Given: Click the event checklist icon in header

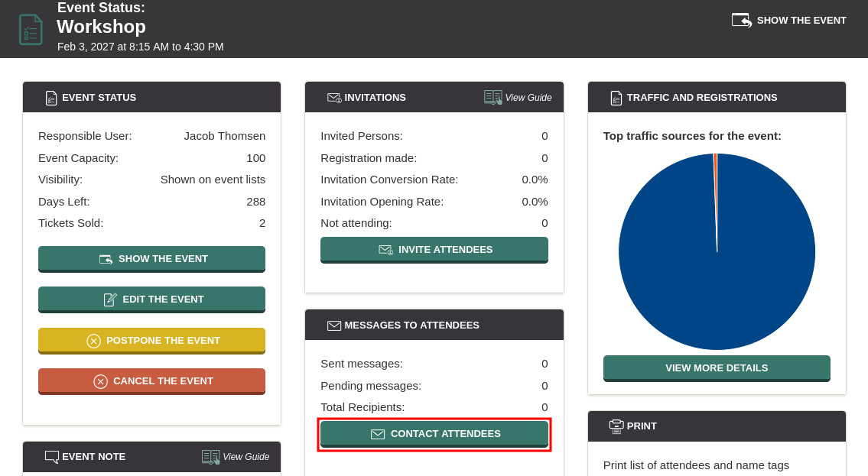Looking at the screenshot, I should (x=31, y=29).
